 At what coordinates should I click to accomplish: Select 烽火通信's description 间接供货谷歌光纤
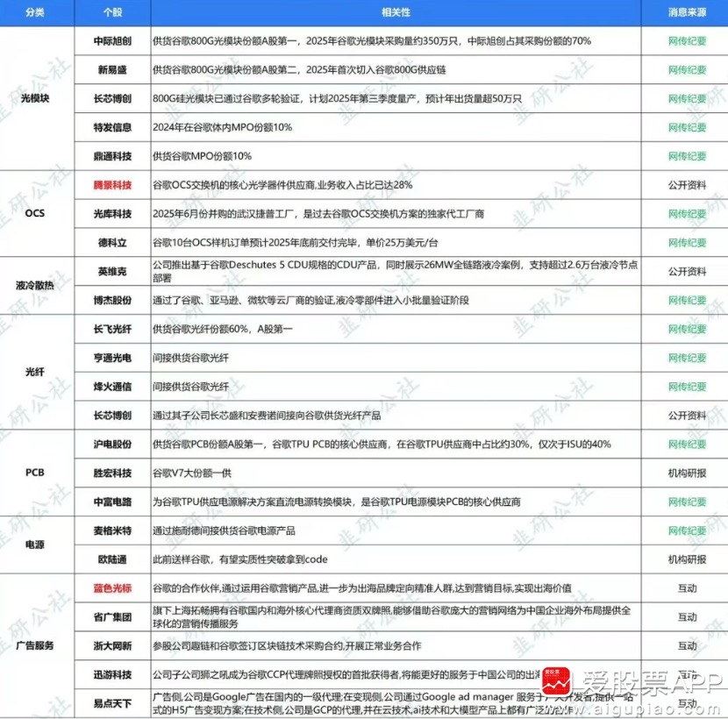tap(191, 386)
